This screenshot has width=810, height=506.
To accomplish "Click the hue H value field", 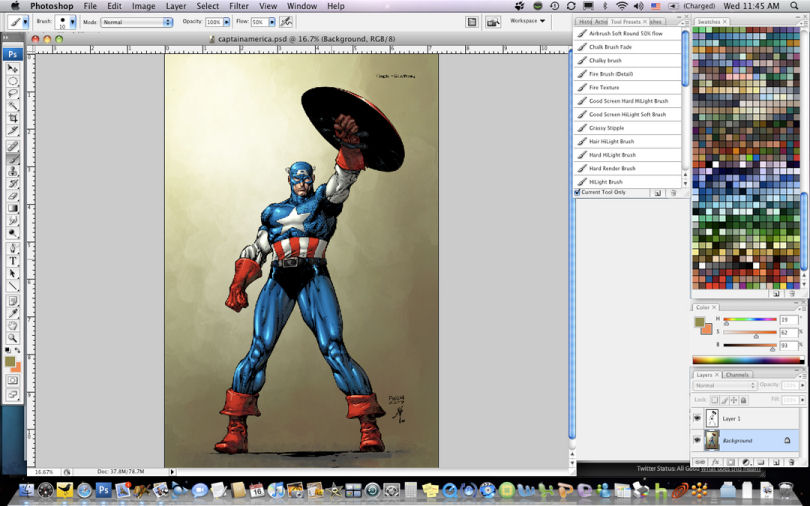I will pyautogui.click(x=788, y=320).
